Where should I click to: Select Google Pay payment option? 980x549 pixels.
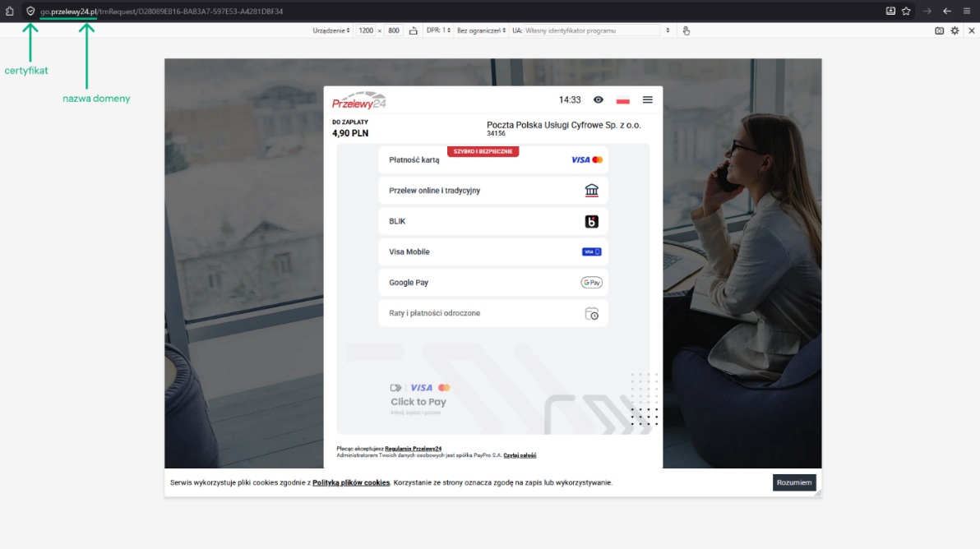493,282
